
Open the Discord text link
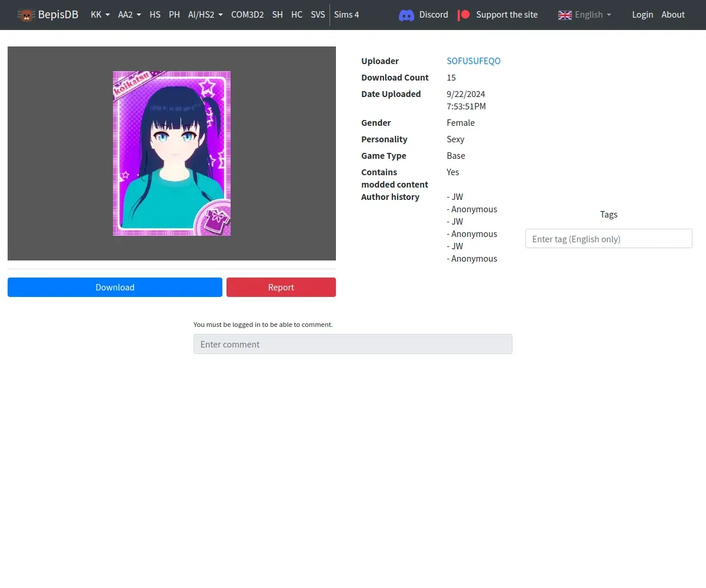tap(434, 15)
